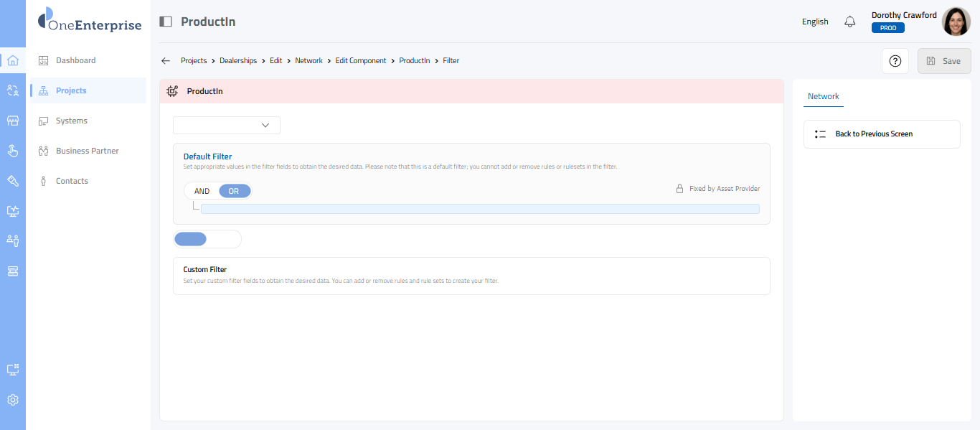The image size is (980, 430).
Task: Click the home icon in the left rail
Action: pyautogui.click(x=13, y=60)
